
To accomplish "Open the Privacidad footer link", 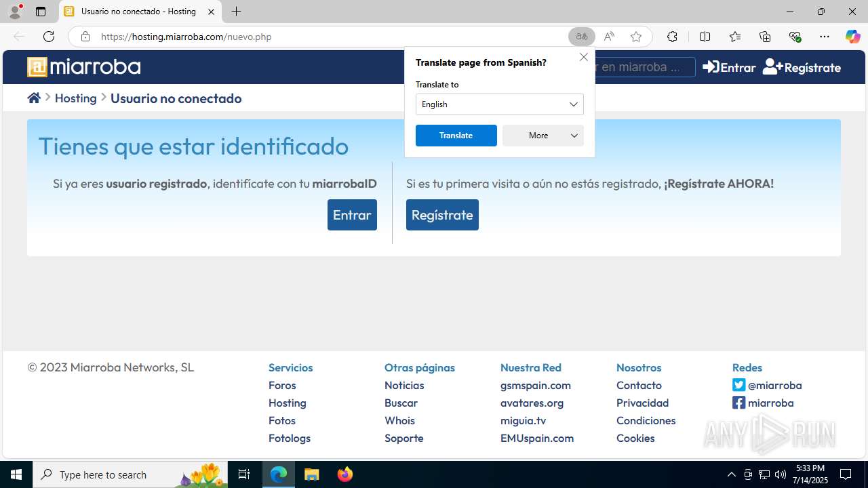I will pos(643,403).
